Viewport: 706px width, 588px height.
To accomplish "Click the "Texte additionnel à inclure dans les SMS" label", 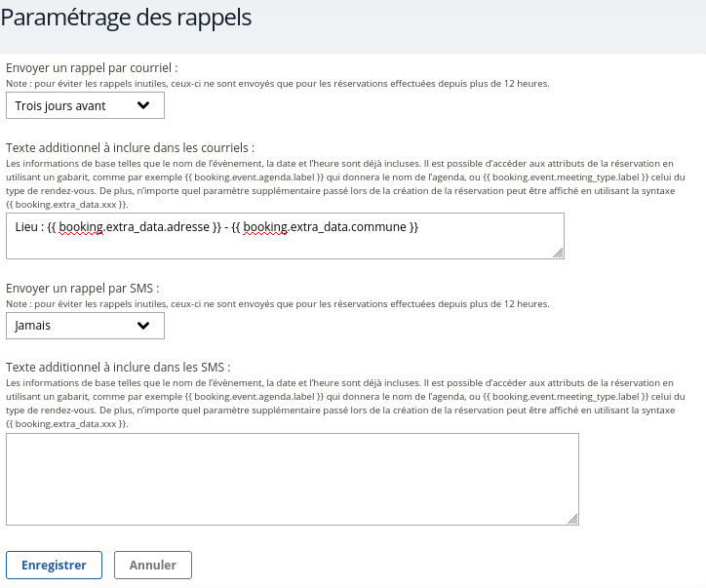I will [x=118, y=368].
